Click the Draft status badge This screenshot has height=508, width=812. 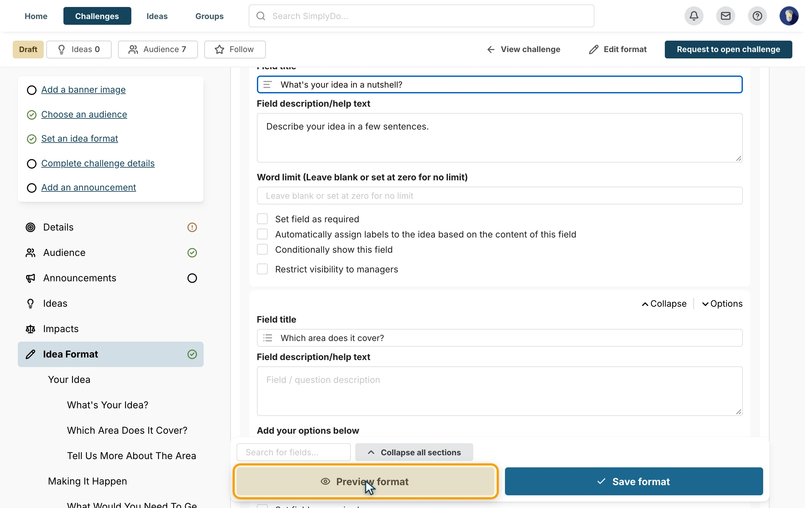pyautogui.click(x=28, y=50)
